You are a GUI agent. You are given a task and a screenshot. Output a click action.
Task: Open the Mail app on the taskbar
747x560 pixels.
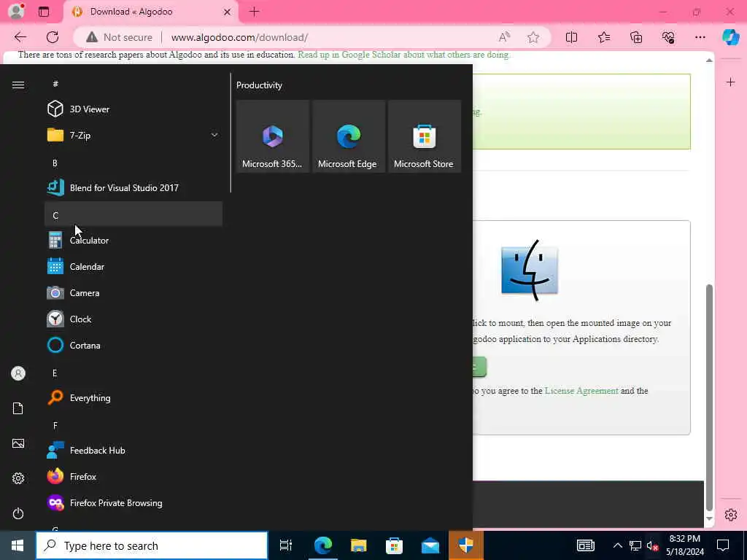coord(430,545)
